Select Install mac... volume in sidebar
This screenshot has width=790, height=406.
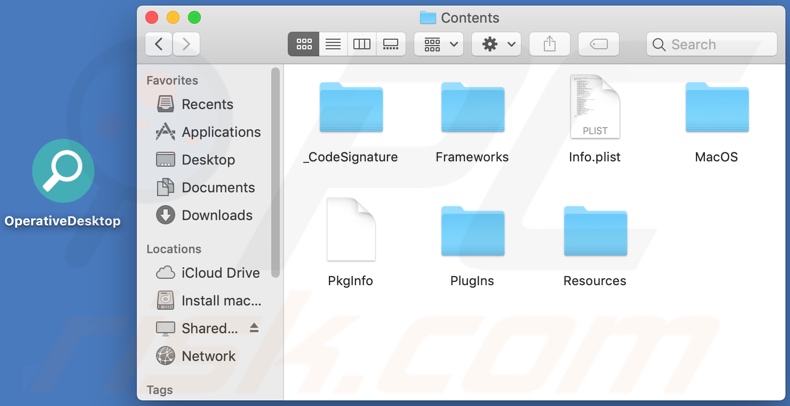207,301
